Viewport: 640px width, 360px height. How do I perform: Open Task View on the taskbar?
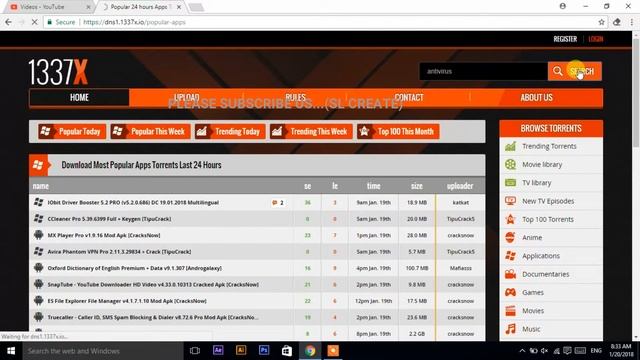tap(195, 351)
